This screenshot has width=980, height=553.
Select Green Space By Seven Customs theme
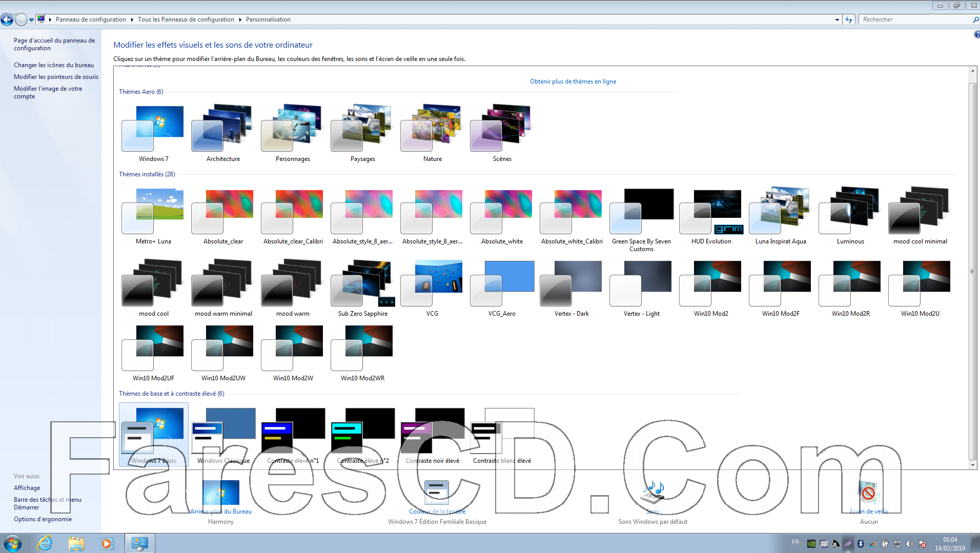point(641,219)
